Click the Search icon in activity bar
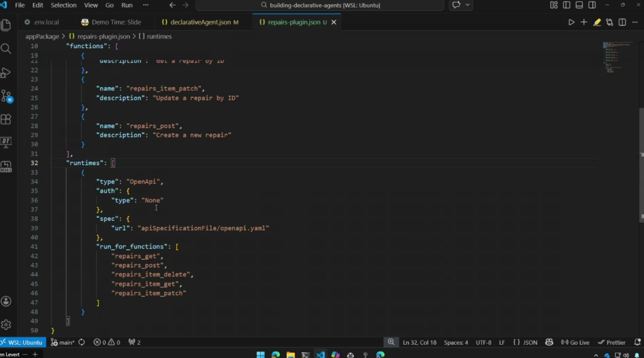Viewport: 644px width, 358px height. [6, 49]
